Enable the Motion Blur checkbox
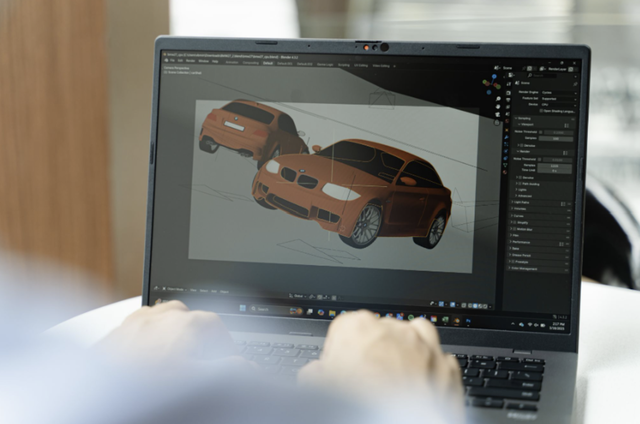The width and height of the screenshot is (640, 424). [514, 229]
